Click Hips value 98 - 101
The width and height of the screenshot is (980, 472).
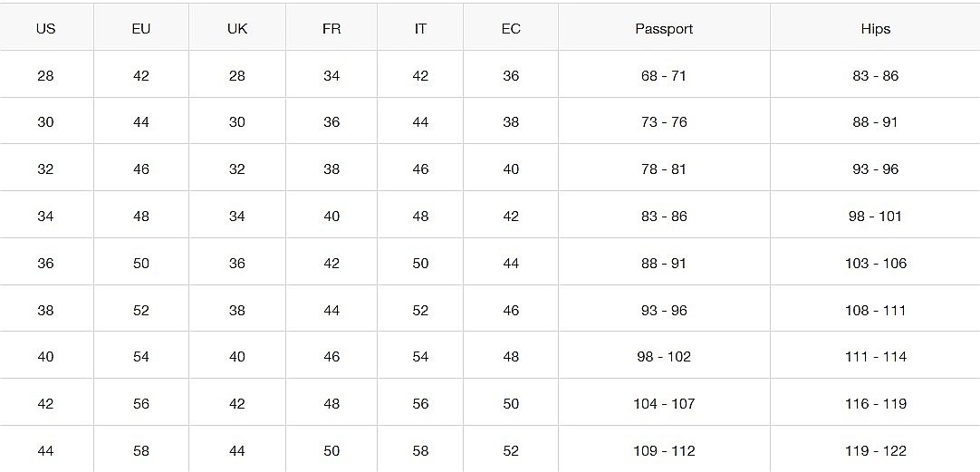coord(875,217)
